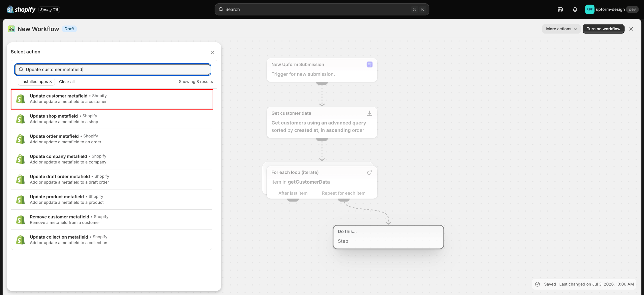Click the Shopify logo in top bar

tap(21, 10)
